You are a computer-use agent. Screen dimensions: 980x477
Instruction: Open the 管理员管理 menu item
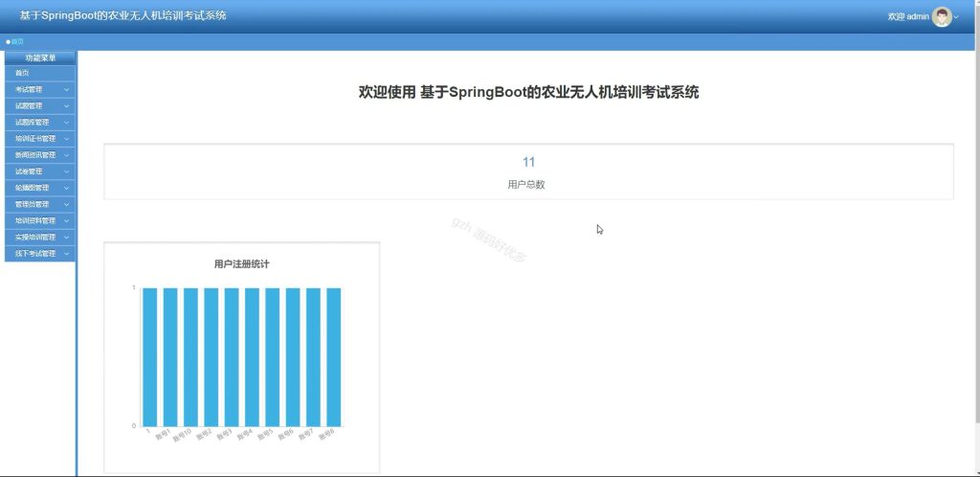click(40, 204)
